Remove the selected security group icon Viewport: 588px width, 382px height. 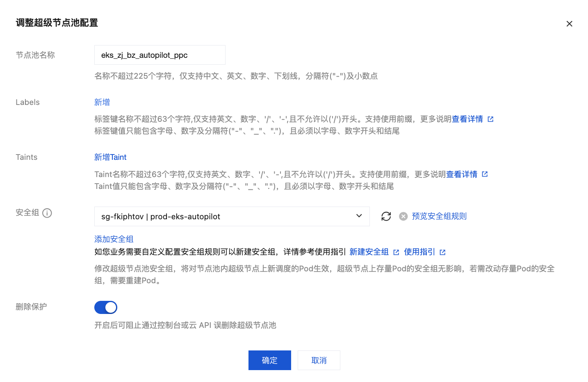click(x=403, y=216)
